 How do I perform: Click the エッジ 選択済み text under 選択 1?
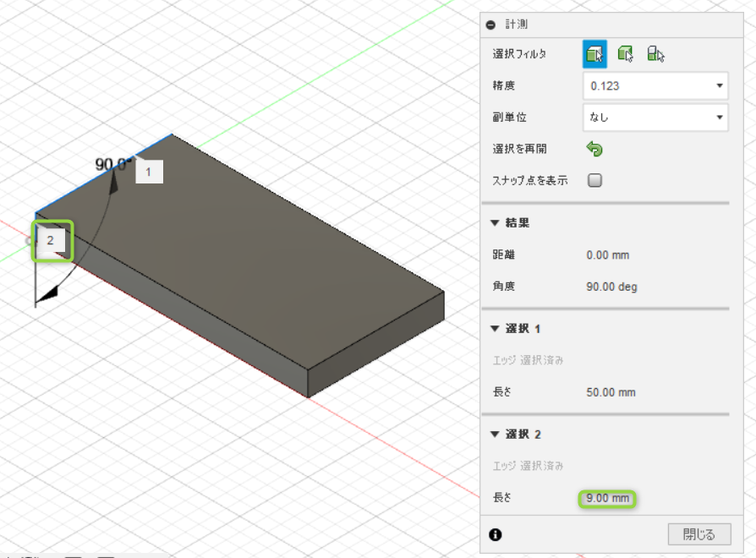[x=528, y=360]
